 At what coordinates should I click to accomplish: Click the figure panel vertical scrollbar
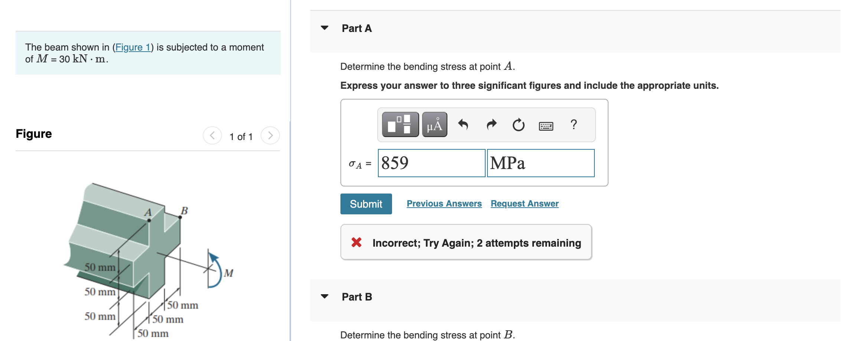tap(290, 230)
